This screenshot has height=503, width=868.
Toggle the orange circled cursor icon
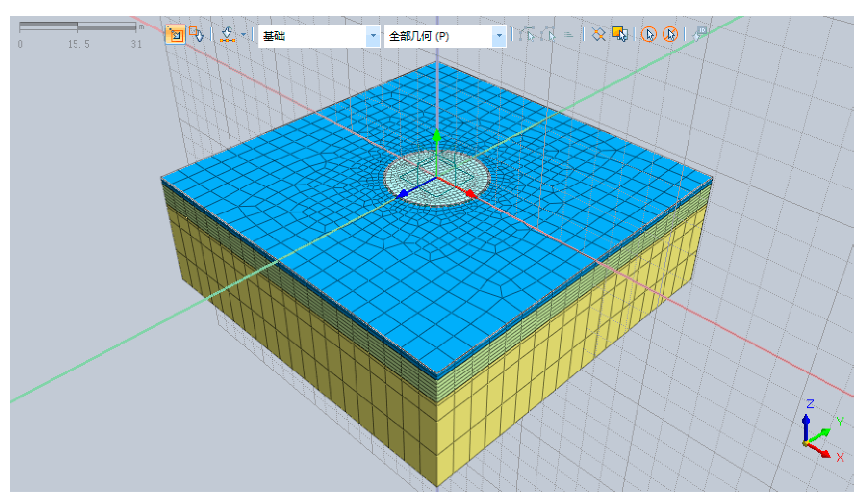[649, 35]
